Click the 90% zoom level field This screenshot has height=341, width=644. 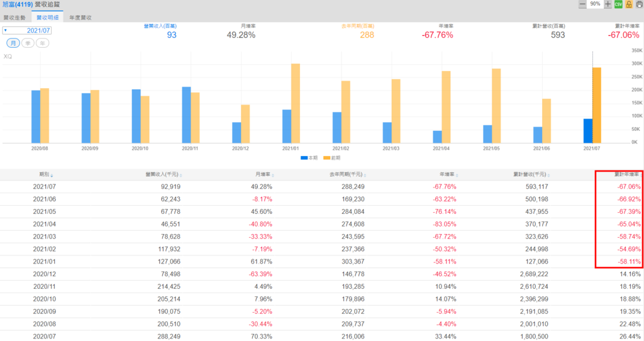pos(595,4)
